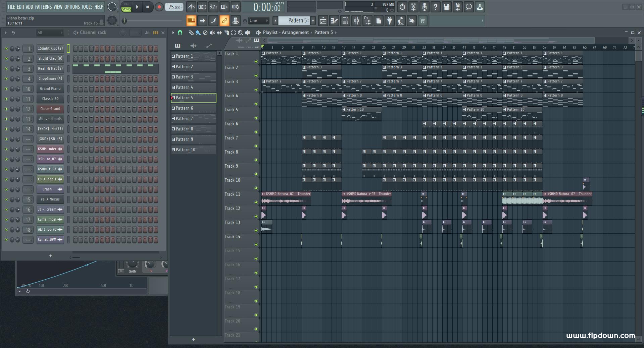The height and width of the screenshot is (348, 644).
Task: Toggle step editing mode icon
Action: [213, 21]
